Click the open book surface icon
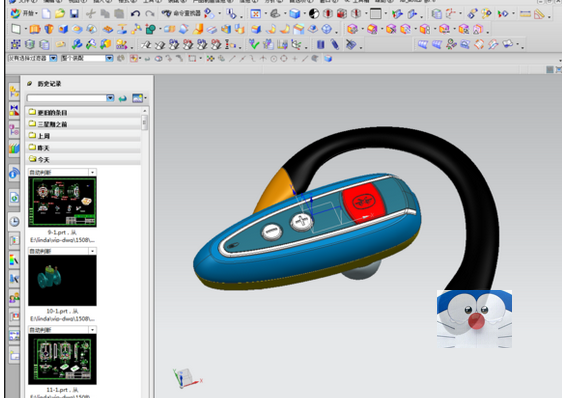 point(508,44)
